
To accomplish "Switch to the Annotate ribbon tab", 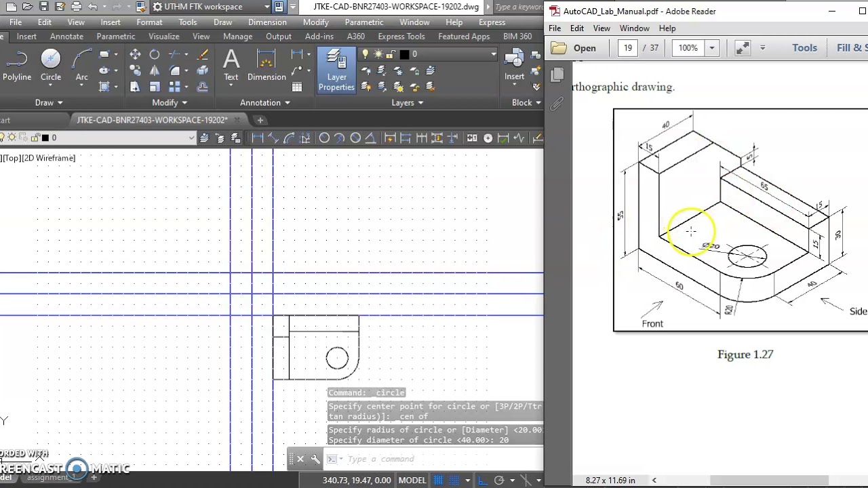I will pos(66,37).
